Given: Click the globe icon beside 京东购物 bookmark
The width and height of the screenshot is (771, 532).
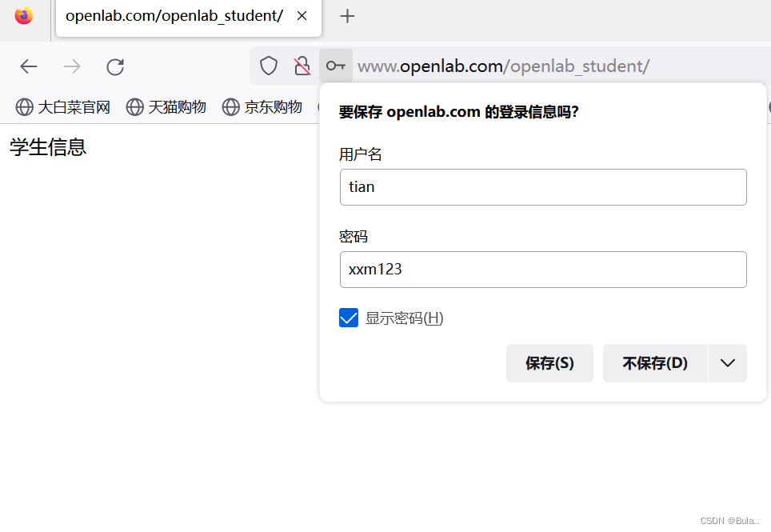Looking at the screenshot, I should coord(230,106).
